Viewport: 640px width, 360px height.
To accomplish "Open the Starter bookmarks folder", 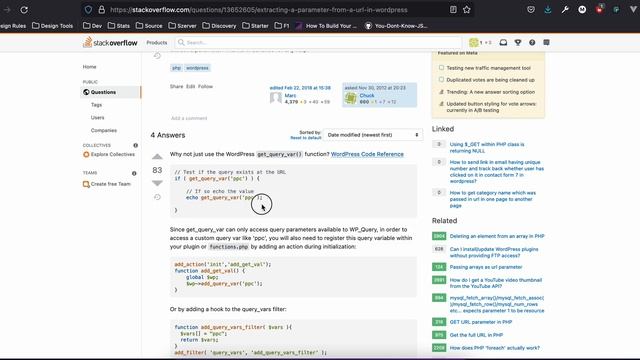I will click(x=255, y=26).
